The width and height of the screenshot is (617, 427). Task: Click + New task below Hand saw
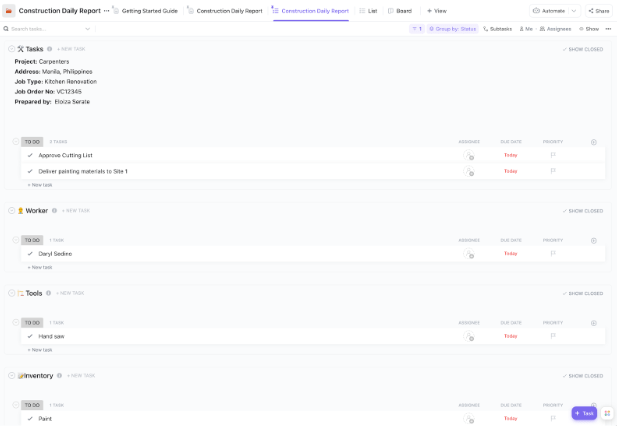point(40,350)
